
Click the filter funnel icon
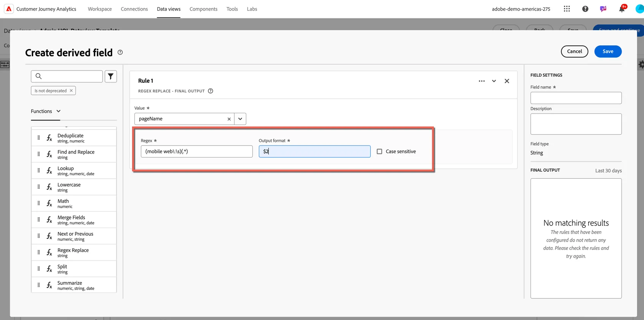point(111,77)
